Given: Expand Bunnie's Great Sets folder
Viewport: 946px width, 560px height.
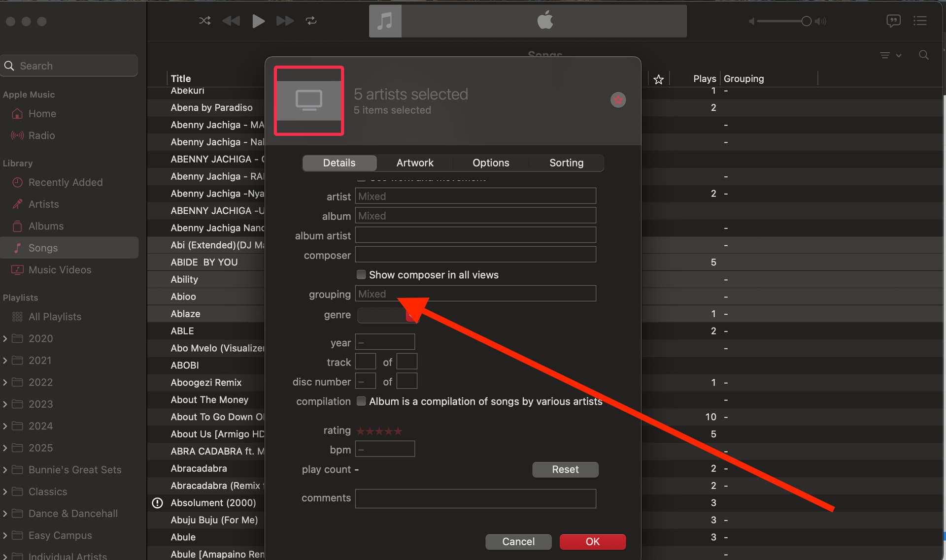Looking at the screenshot, I should pos(5,470).
